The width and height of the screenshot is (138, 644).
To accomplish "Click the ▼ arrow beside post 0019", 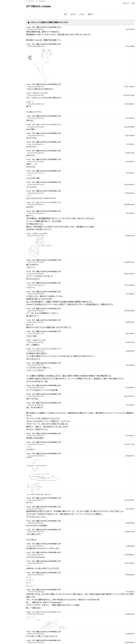I will click(27, 272).
